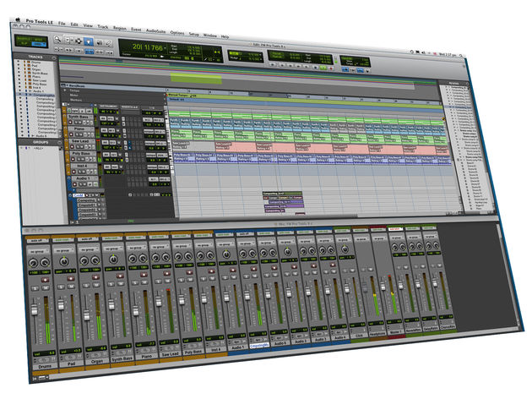The image size is (532, 399).
Task: Expand the Tempo ruler disclosure triangle
Action: click(x=65, y=90)
